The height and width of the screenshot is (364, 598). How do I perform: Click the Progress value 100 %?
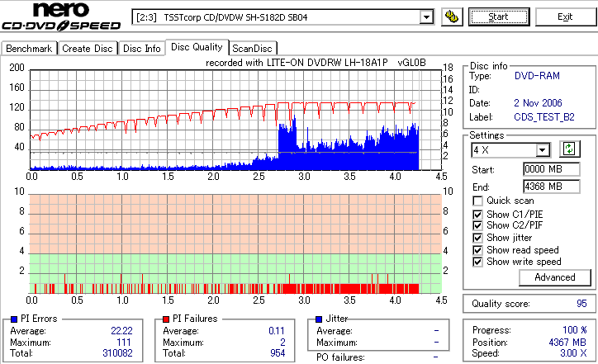[575, 330]
